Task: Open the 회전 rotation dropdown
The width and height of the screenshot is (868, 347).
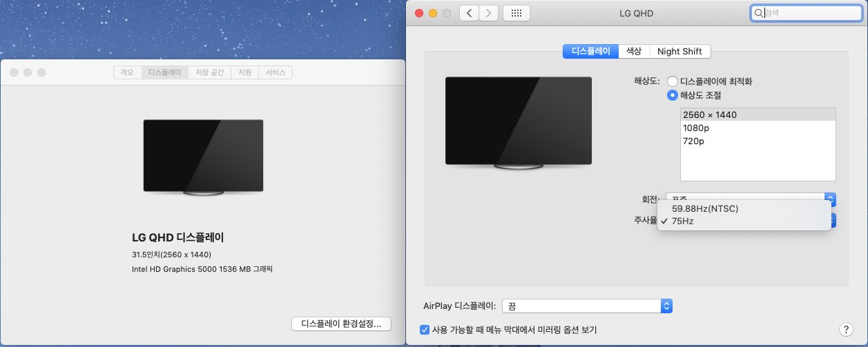Action: (x=751, y=199)
